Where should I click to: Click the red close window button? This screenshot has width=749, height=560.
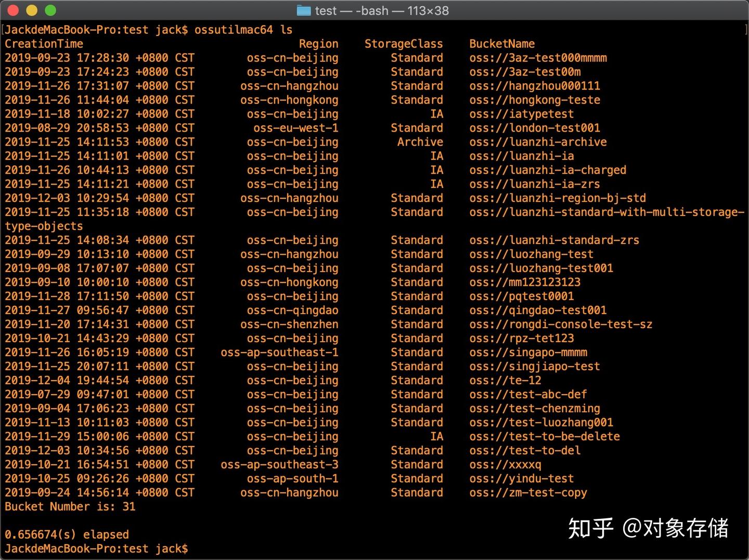tap(14, 10)
